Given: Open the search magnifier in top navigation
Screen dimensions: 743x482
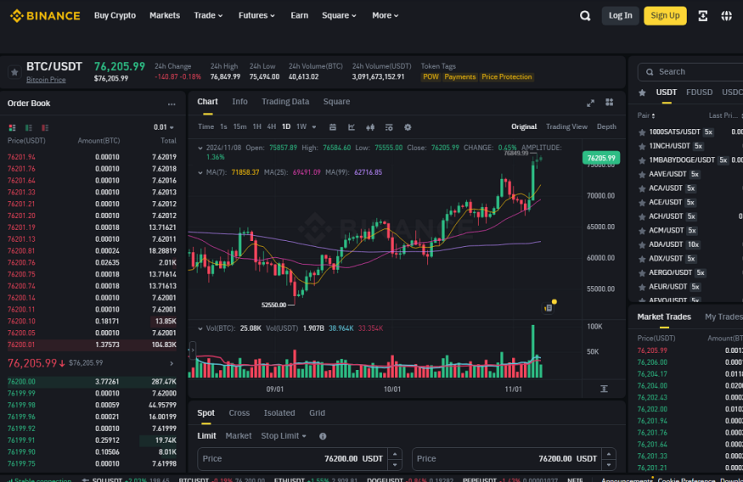Looking at the screenshot, I should pyautogui.click(x=585, y=16).
